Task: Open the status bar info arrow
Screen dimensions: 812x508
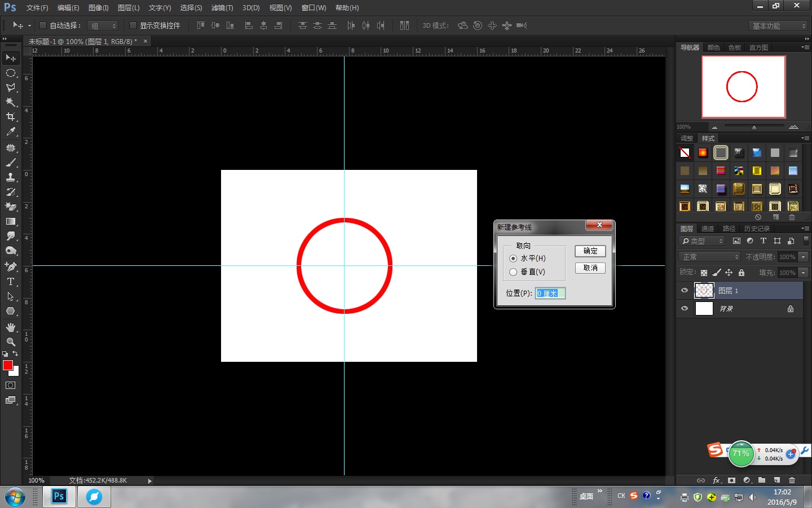Action: pos(149,481)
